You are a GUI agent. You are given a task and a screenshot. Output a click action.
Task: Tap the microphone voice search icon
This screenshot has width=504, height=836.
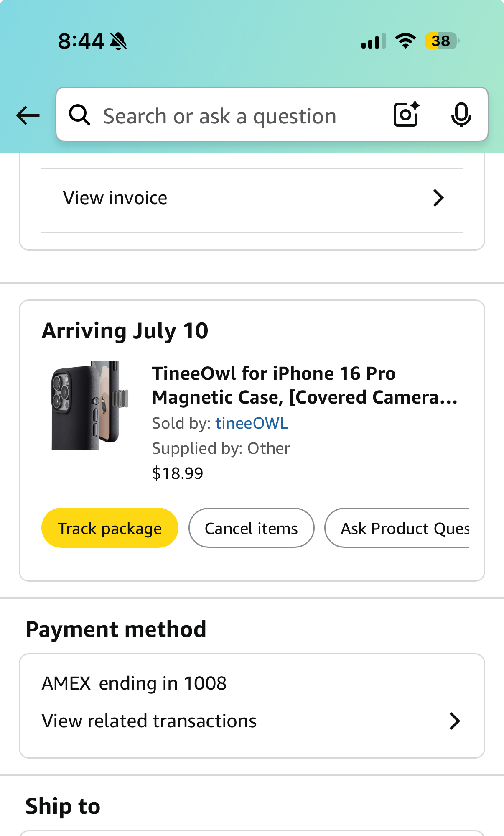pos(461,115)
